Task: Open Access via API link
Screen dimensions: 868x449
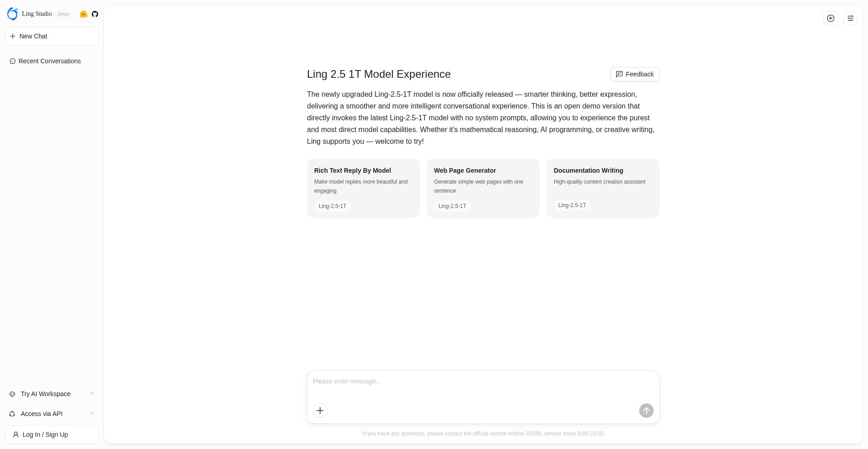Action: [x=42, y=414]
